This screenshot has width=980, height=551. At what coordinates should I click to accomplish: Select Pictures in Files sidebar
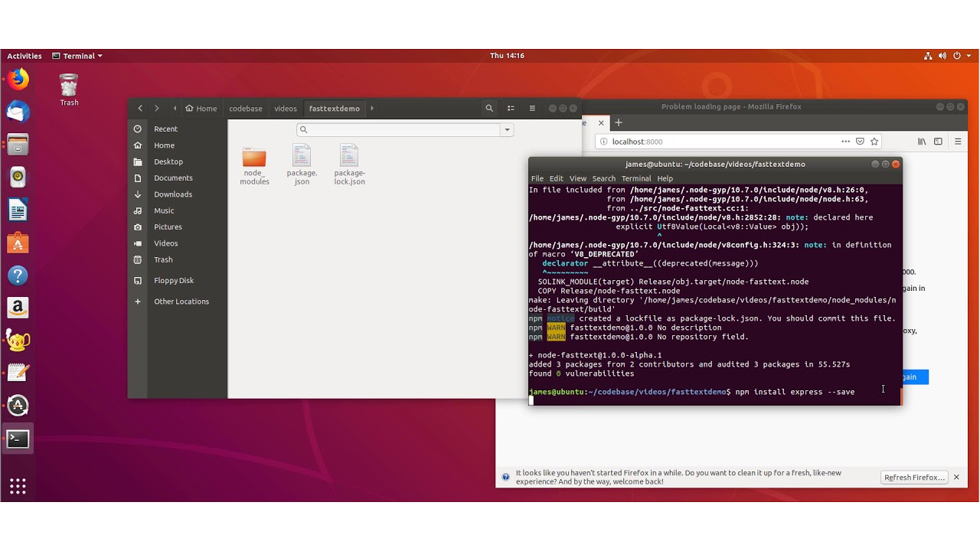click(x=178, y=227)
